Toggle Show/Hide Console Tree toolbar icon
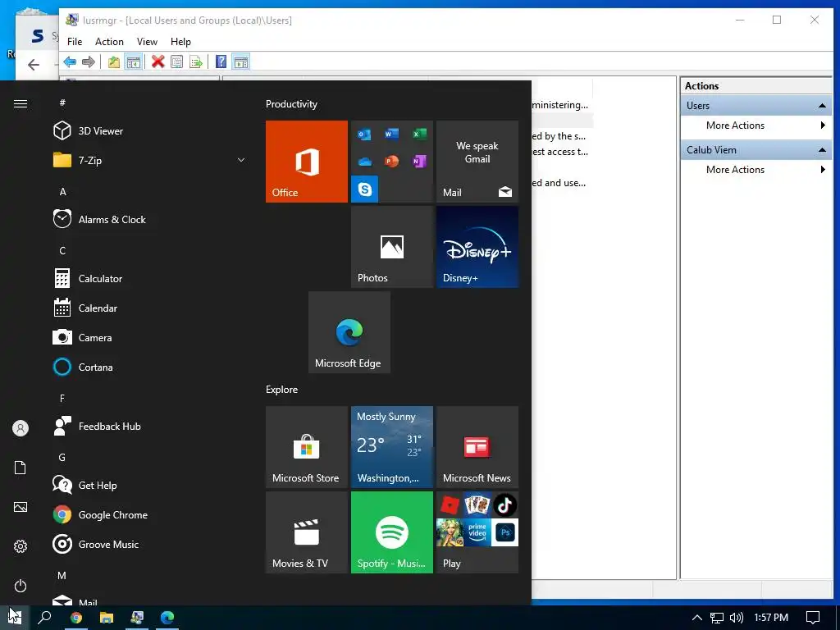 coord(133,62)
